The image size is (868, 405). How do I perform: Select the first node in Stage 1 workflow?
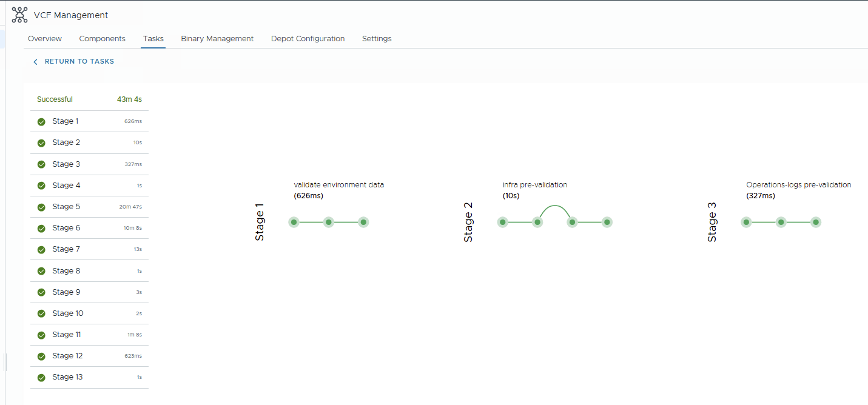click(294, 222)
